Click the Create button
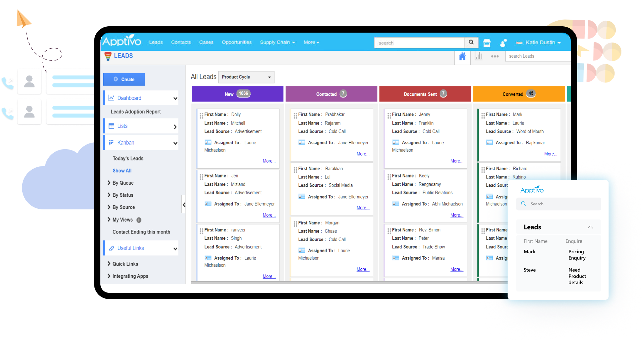Viewport: 644px width, 342px height. point(124,79)
